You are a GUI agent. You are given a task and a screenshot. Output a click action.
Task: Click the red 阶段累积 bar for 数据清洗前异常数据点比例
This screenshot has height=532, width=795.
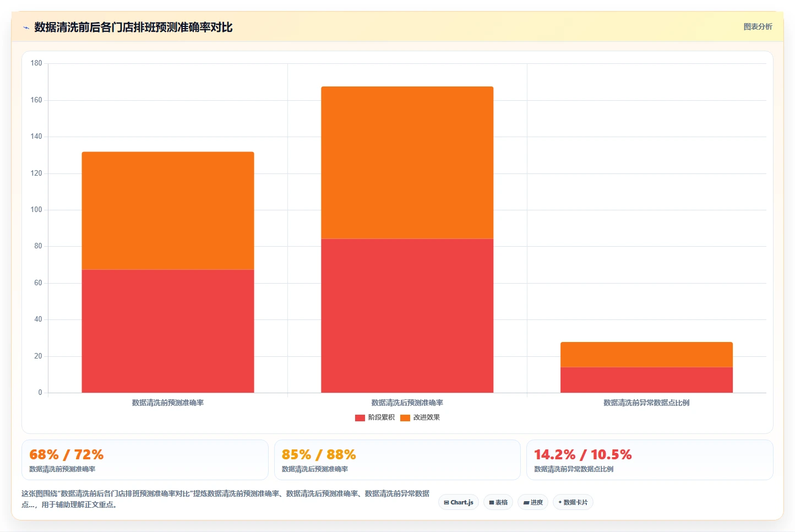[646, 380]
